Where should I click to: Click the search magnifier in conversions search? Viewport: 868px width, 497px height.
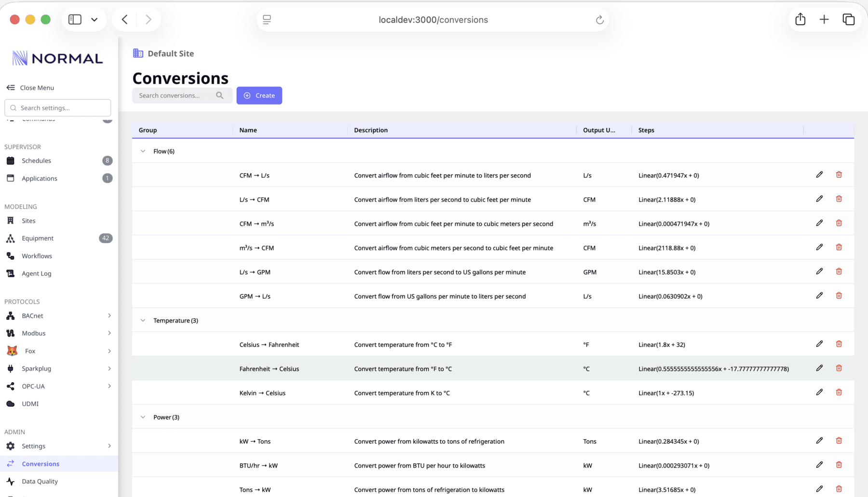pyautogui.click(x=220, y=96)
